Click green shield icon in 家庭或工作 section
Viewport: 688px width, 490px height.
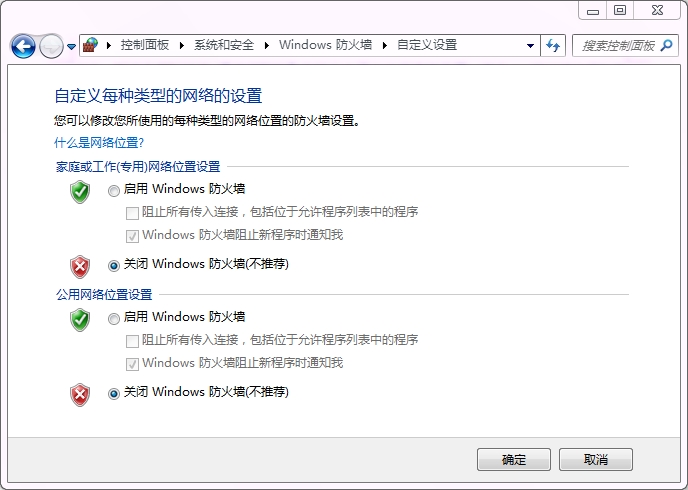[80, 192]
